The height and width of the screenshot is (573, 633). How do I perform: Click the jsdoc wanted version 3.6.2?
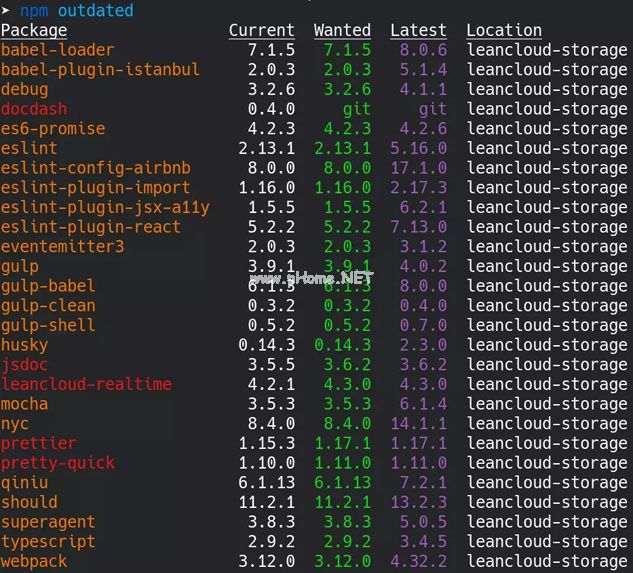[x=342, y=365]
